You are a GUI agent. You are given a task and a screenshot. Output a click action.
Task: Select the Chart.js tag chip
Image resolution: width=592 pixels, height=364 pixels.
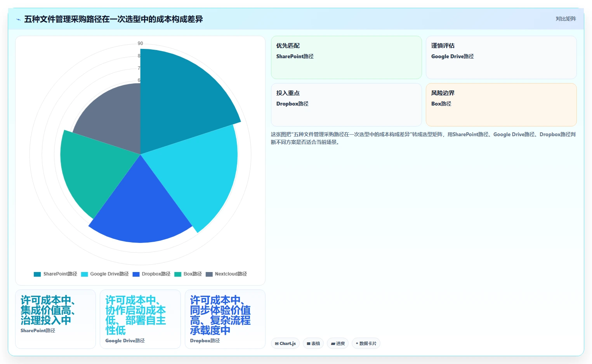285,343
